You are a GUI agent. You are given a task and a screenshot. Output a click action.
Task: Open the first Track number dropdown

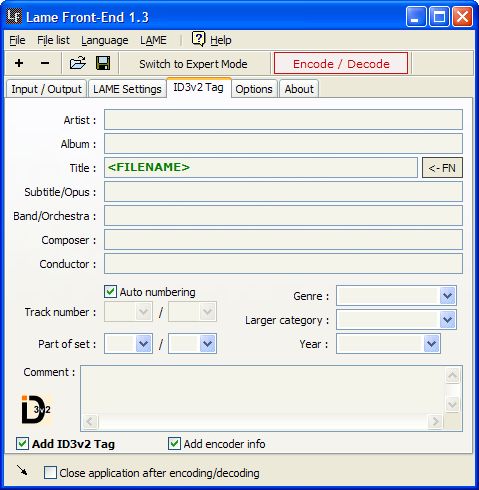pos(144,312)
